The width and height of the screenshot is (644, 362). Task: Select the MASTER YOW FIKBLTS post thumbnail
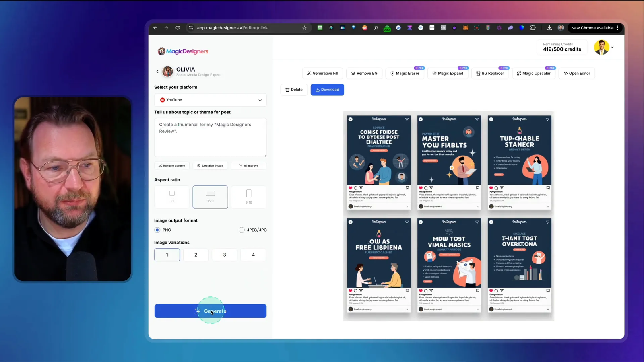449,162
